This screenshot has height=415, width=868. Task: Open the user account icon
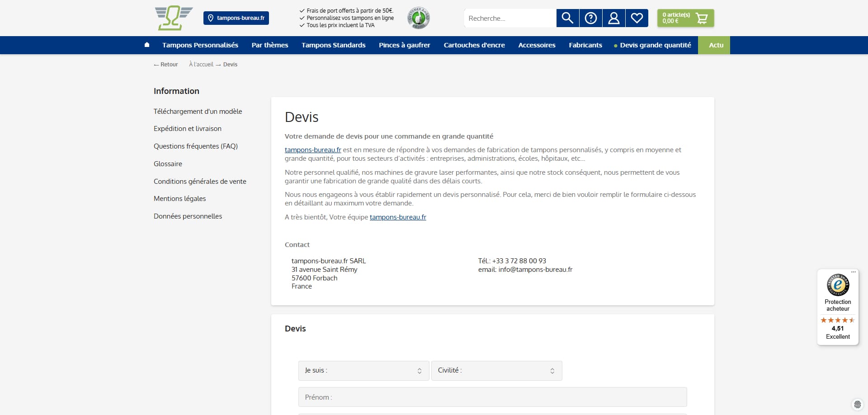pyautogui.click(x=614, y=18)
